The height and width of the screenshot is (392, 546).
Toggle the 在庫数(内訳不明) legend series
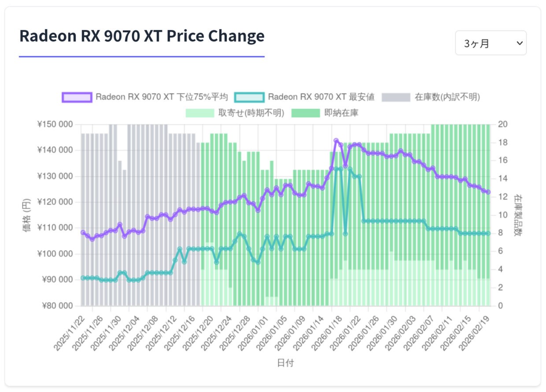click(447, 97)
